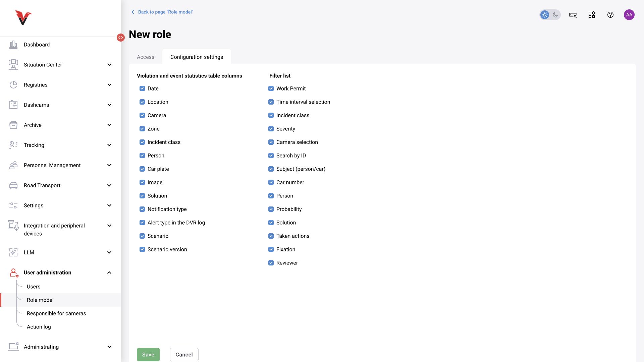Expand the Registries chevron
Image resolution: width=644 pixels, height=362 pixels.
click(x=109, y=85)
